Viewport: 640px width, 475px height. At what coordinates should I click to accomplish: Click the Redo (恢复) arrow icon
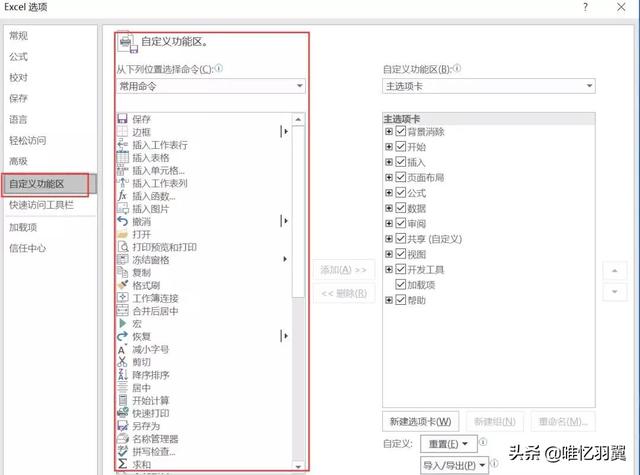coord(122,336)
